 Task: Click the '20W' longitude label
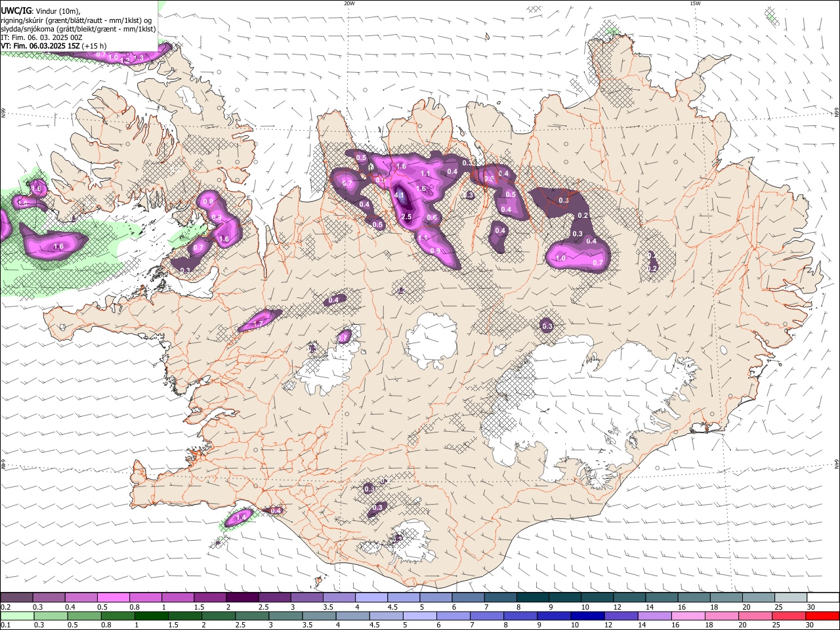coord(349,3)
